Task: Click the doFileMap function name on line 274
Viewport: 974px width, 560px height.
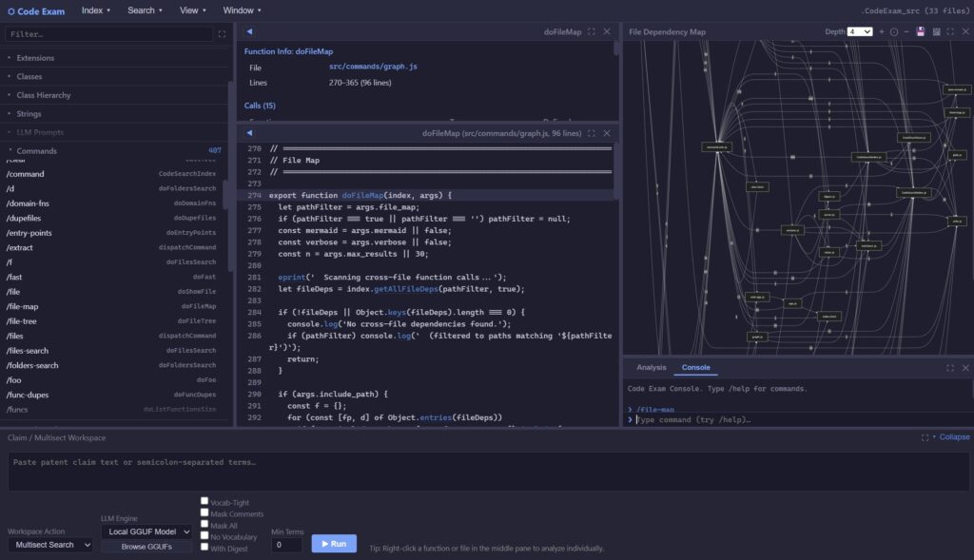Action: pos(362,196)
